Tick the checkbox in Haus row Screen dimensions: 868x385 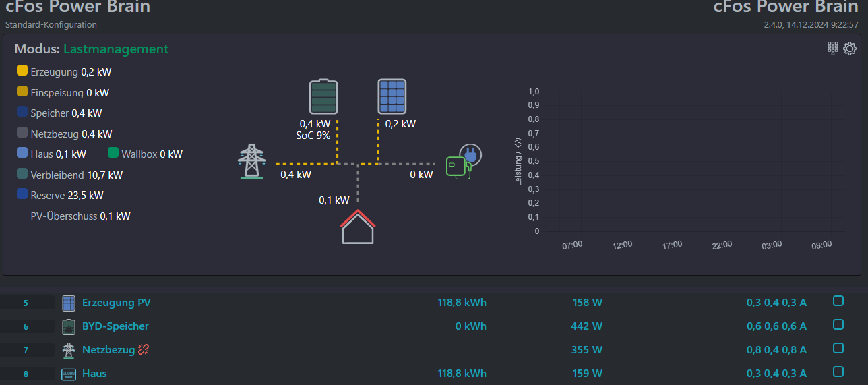point(838,372)
